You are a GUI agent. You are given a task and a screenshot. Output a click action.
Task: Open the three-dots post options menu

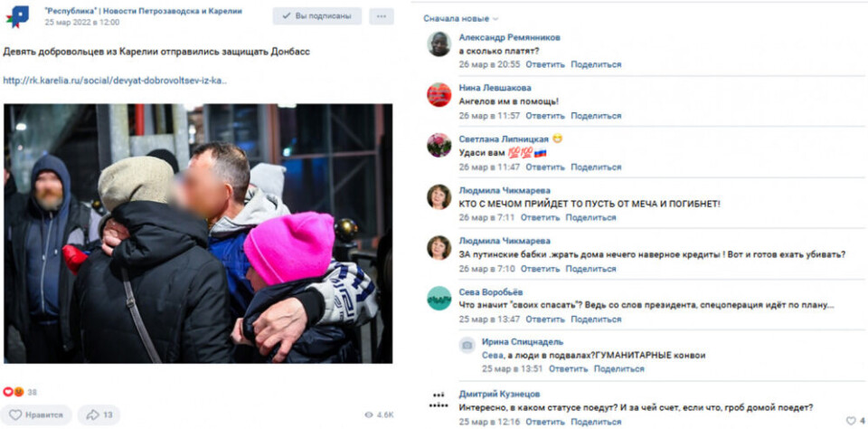click(382, 16)
